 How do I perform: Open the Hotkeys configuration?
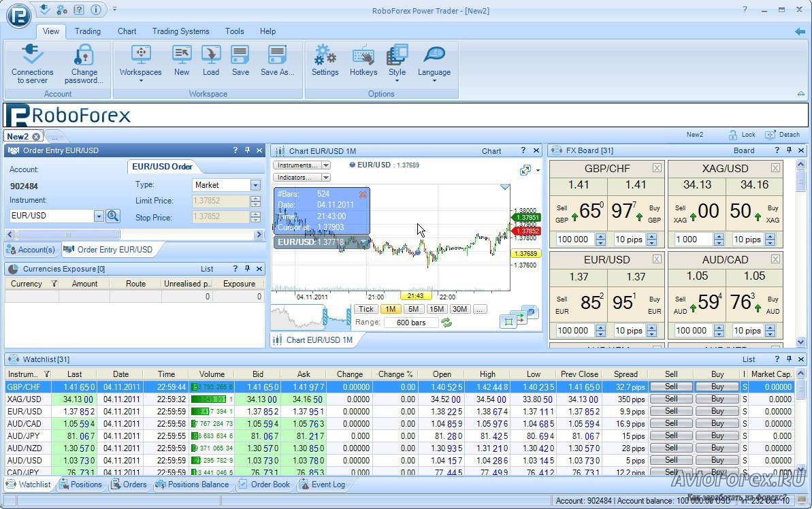click(363, 61)
